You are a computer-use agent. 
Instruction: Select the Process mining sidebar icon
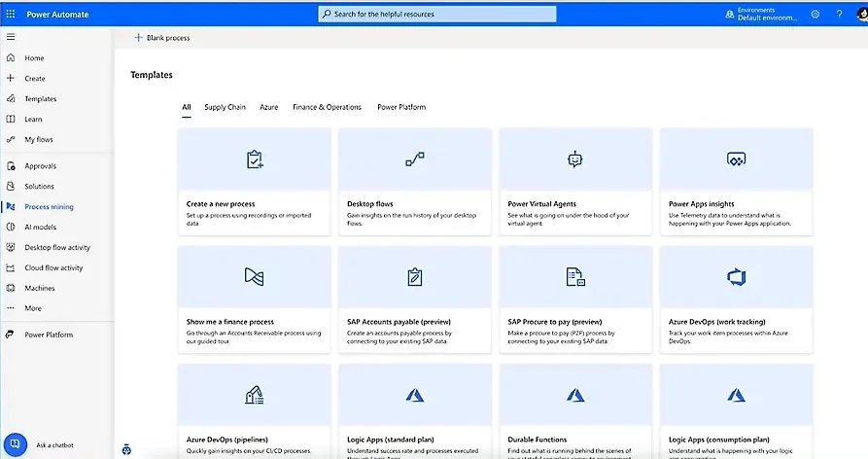tap(11, 206)
